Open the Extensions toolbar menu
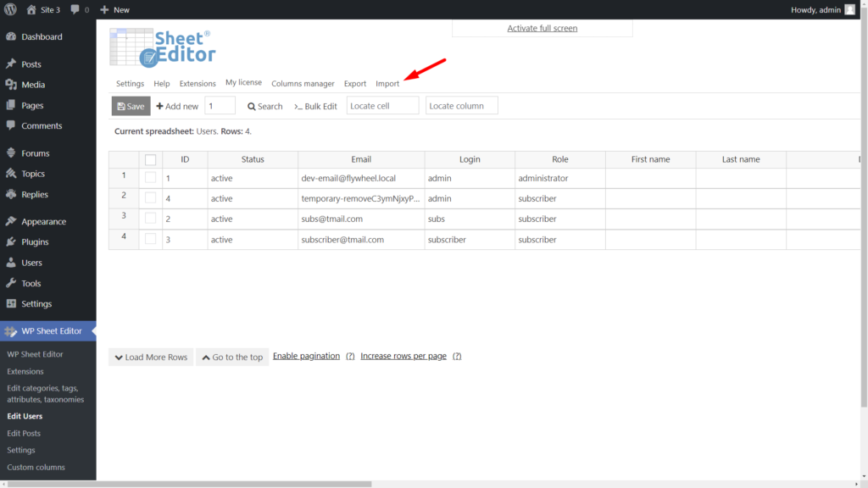Screen dimensions: 868x488 pyautogui.click(x=198, y=84)
